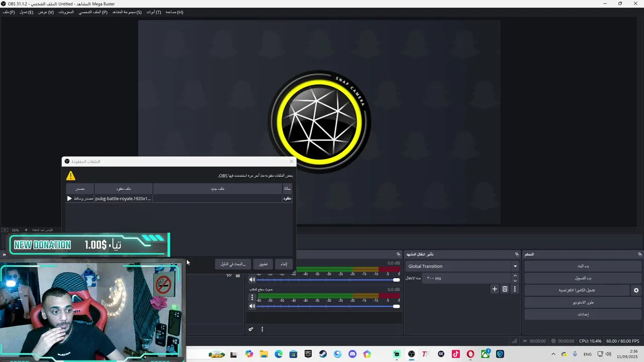Screen dimensions: 644x362
Task: Click the play icon in the media source row
Action: [x=69, y=199]
